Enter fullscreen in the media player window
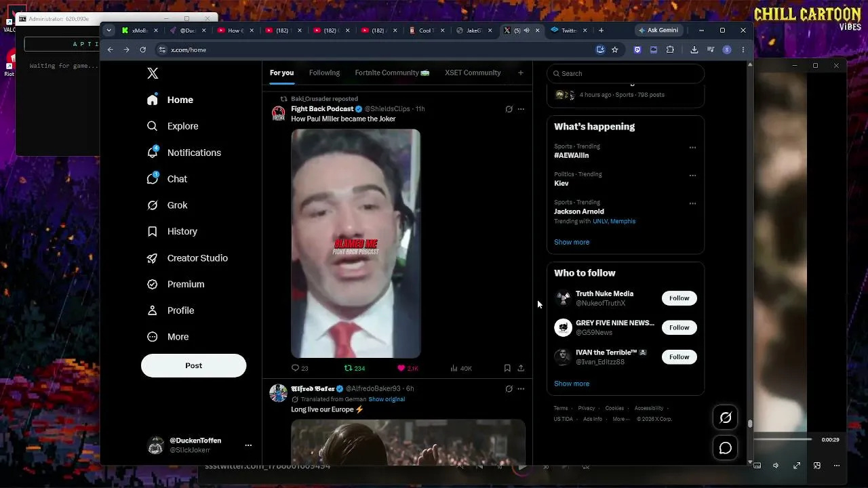The height and width of the screenshot is (488, 868). 797,466
